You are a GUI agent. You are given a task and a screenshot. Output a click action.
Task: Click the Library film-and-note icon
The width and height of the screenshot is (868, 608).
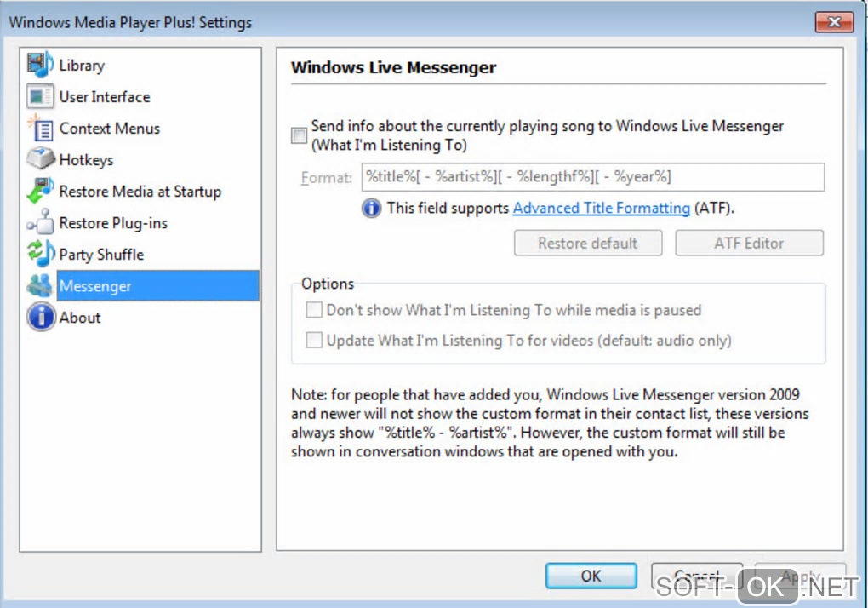pos(40,65)
